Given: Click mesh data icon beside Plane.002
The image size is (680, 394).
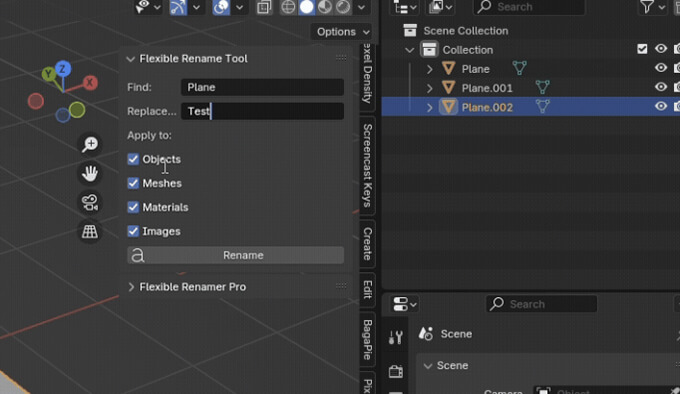Looking at the screenshot, I should click(543, 106).
